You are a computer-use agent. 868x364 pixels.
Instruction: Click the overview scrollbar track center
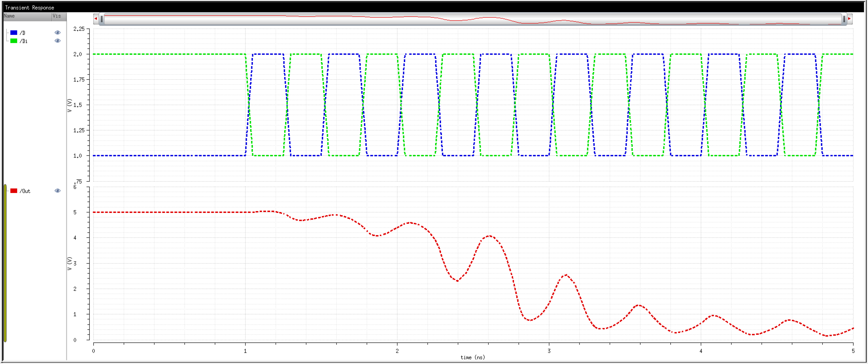coord(473,19)
